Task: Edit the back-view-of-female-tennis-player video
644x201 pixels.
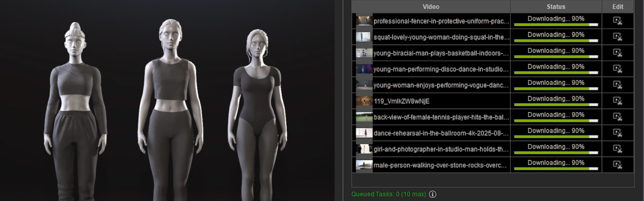Action: pyautogui.click(x=617, y=117)
